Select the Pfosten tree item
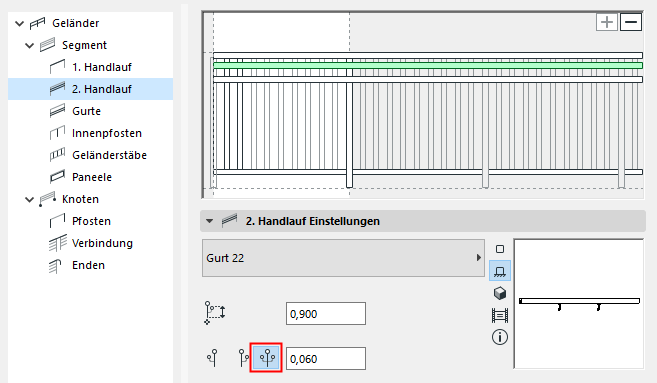Image resolution: width=657 pixels, height=383 pixels. pyautogui.click(x=91, y=221)
